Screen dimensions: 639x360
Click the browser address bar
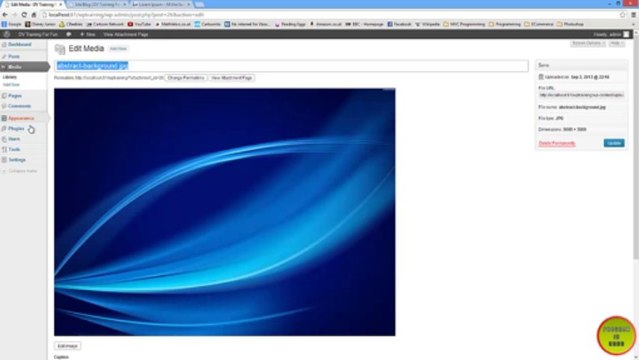[x=330, y=15]
